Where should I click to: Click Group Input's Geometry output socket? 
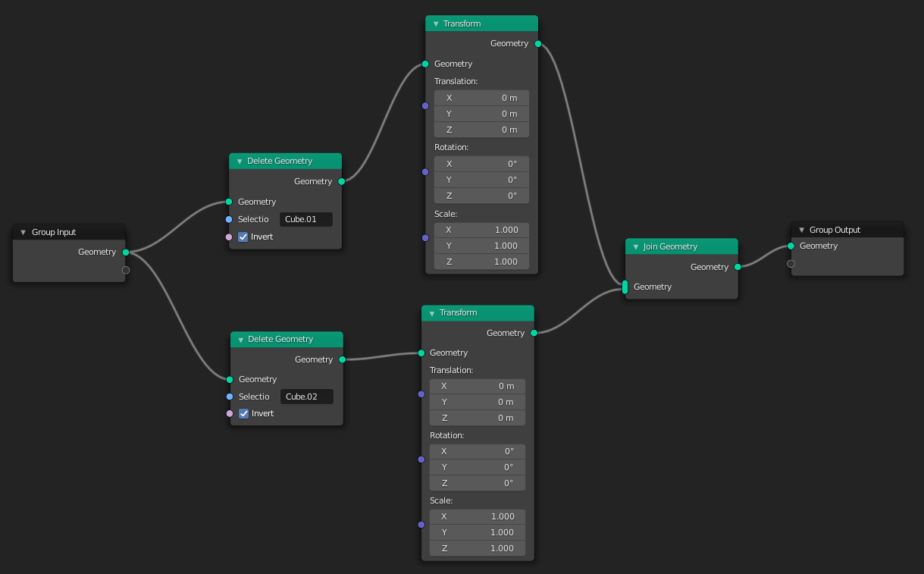coord(126,252)
